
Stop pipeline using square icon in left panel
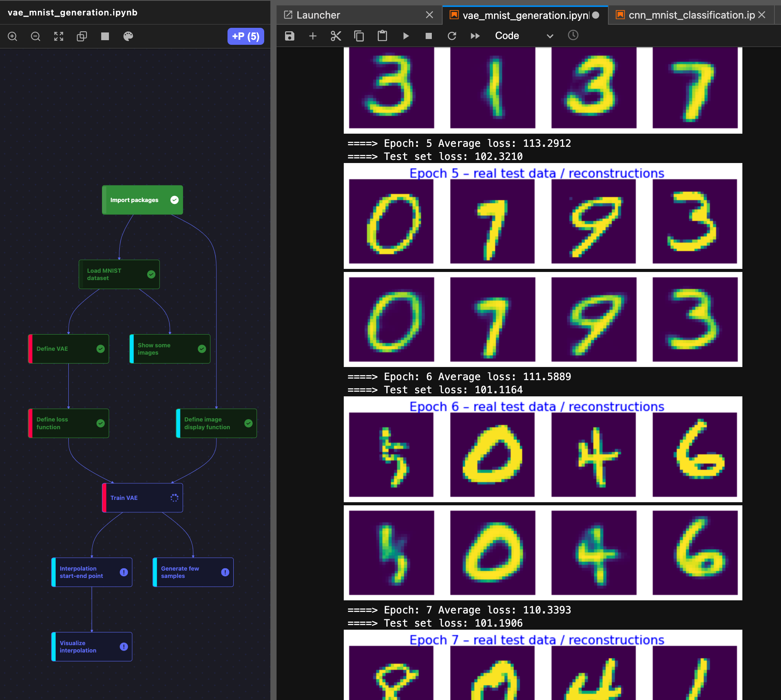[105, 36]
